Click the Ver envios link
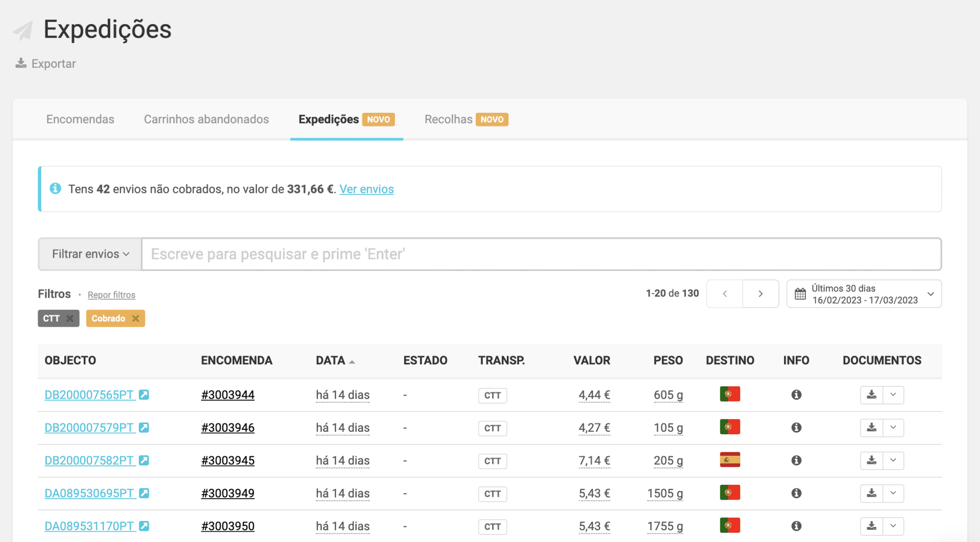Image resolution: width=980 pixels, height=542 pixels. [x=366, y=189]
